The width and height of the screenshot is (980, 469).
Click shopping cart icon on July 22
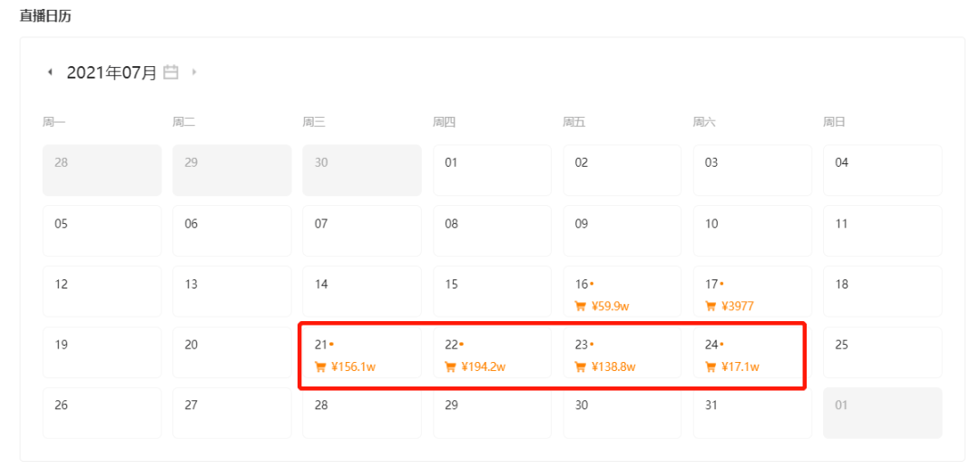pos(450,367)
